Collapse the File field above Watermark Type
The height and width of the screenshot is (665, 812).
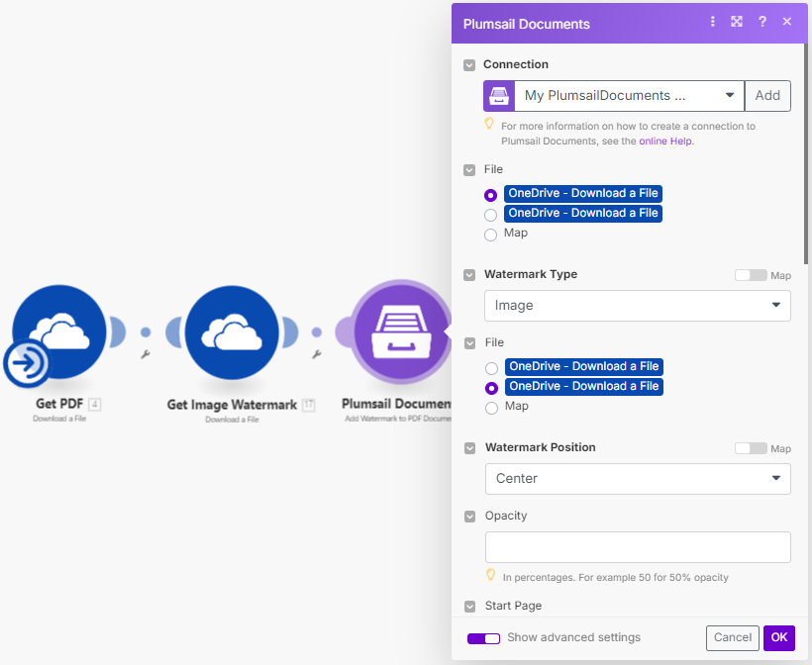pos(469,170)
